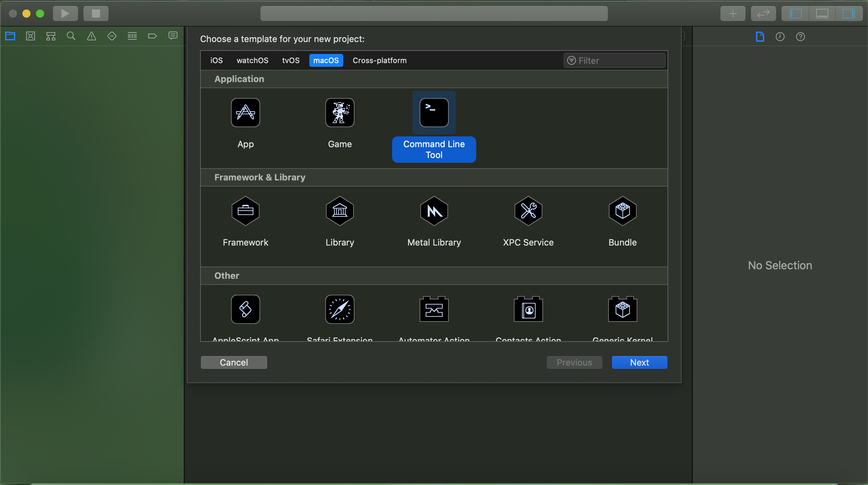Open the Project navigator folder icon
The height and width of the screenshot is (485, 868).
10,36
